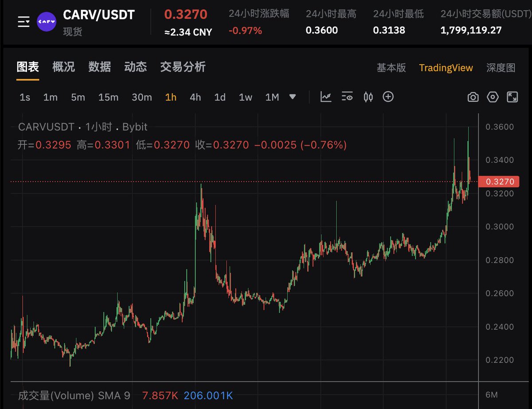Select the 1h interval
This screenshot has height=409, width=532.
(171, 97)
